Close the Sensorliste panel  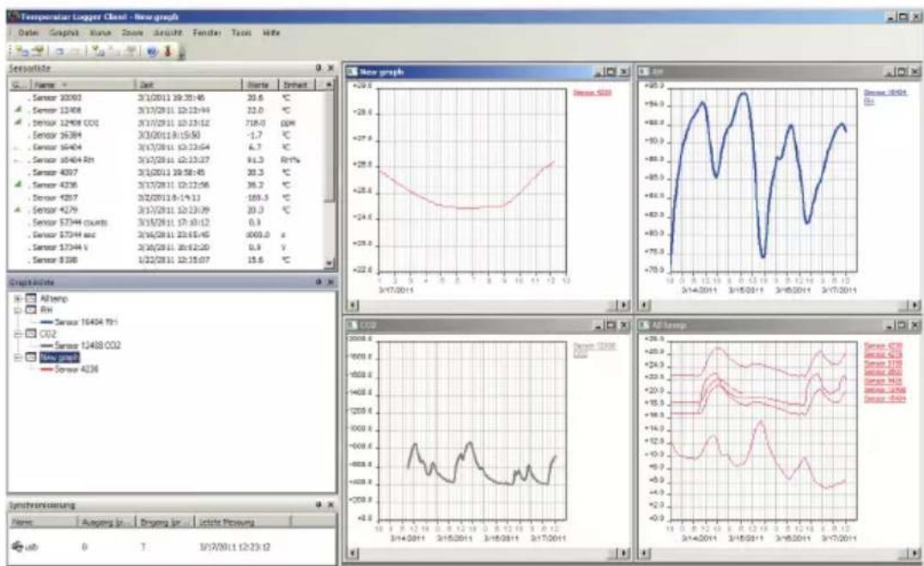pyautogui.click(x=331, y=69)
